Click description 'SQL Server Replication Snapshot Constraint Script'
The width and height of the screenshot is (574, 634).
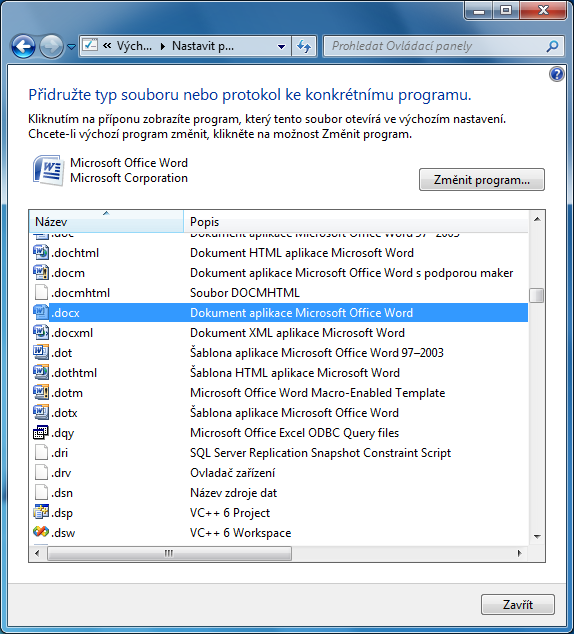321,453
